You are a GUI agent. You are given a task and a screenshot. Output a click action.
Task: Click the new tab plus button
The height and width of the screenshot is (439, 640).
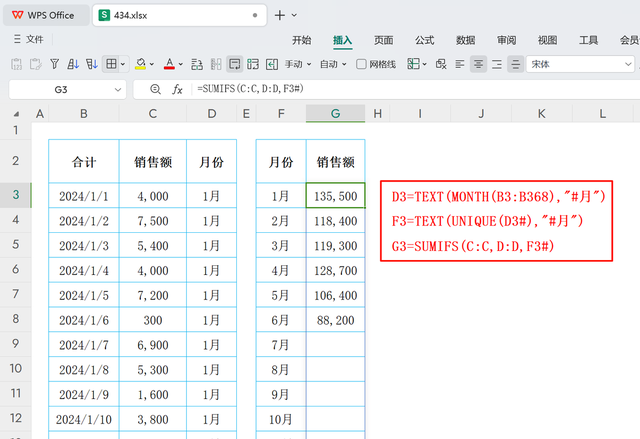(x=280, y=16)
